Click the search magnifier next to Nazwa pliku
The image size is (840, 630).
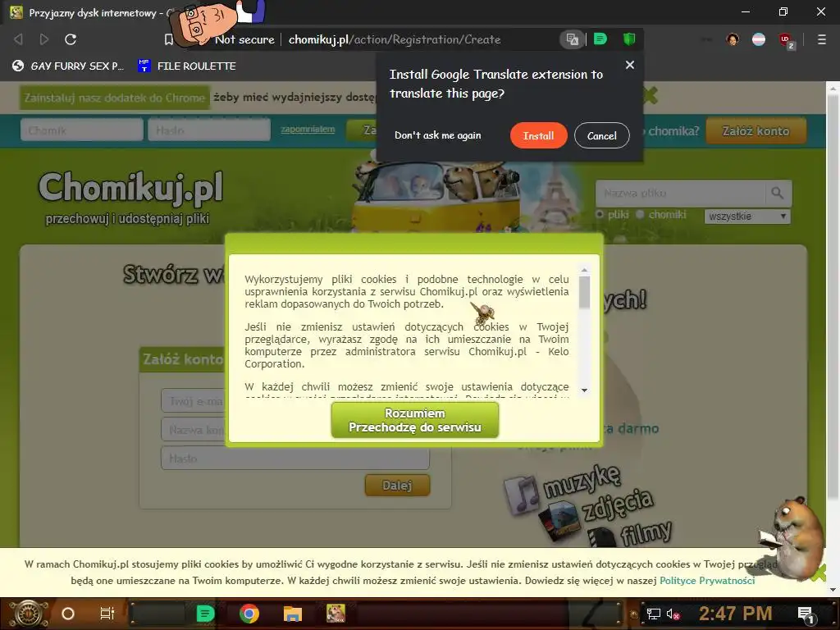coord(778,193)
